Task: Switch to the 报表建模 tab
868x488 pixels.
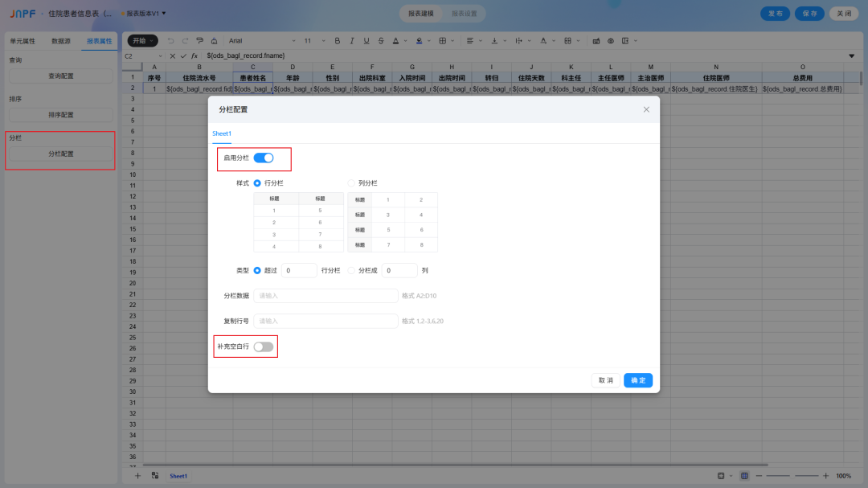Action: pyautogui.click(x=421, y=14)
